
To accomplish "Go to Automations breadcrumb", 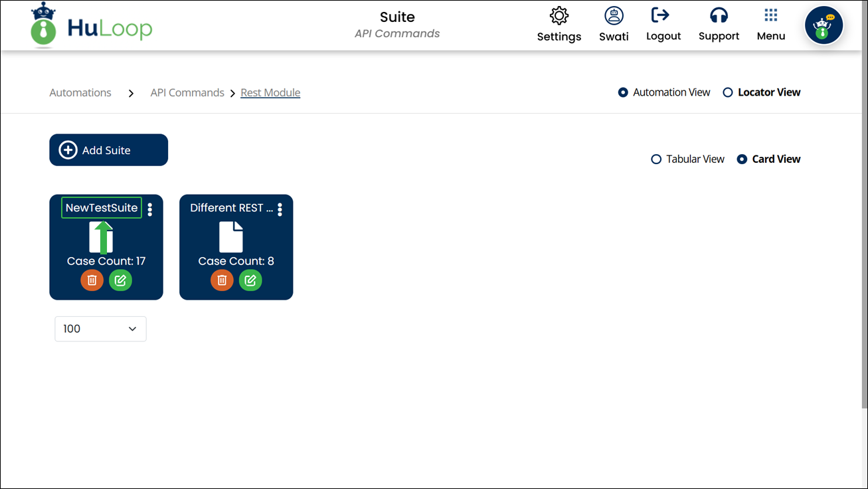I will pyautogui.click(x=80, y=92).
